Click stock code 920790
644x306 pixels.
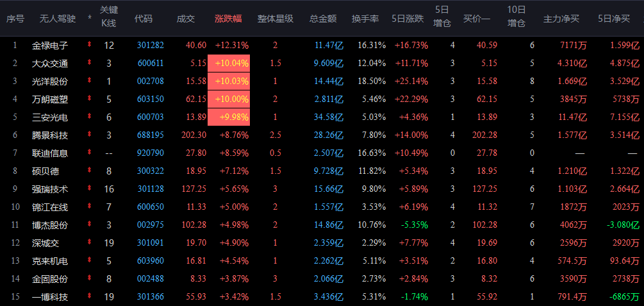coord(151,153)
